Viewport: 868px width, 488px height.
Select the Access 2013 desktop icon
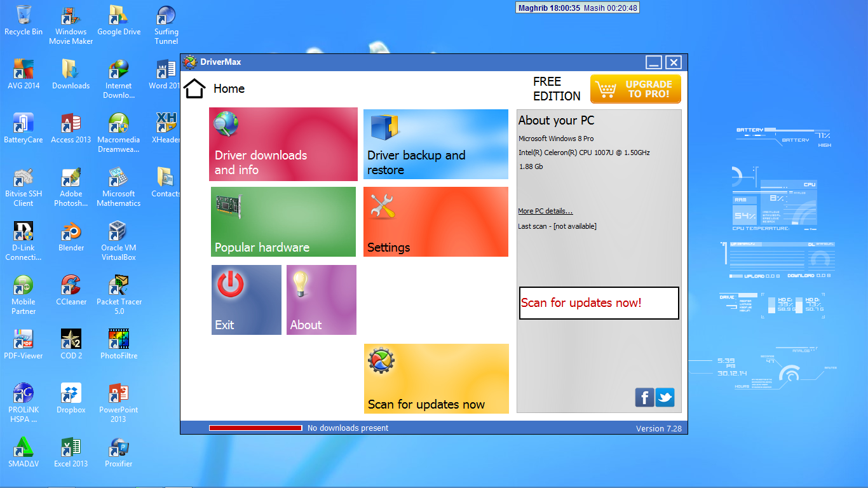point(71,129)
